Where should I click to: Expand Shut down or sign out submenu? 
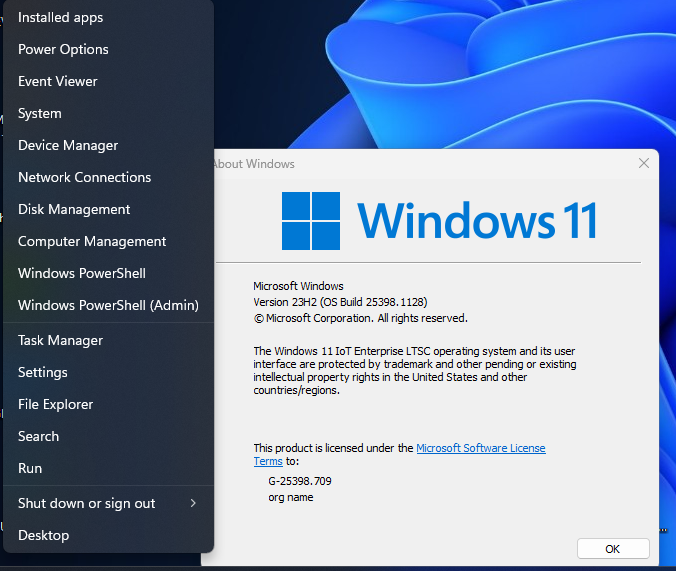point(108,503)
